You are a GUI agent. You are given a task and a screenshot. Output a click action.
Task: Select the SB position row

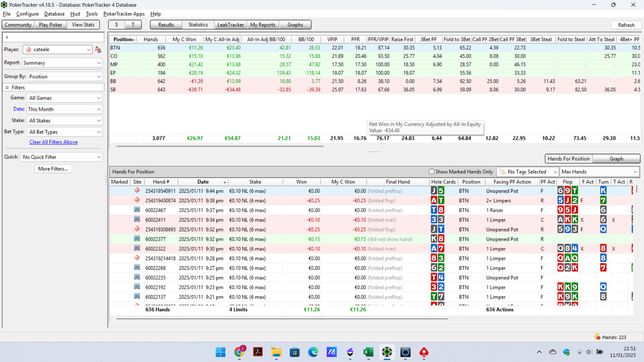pos(375,89)
